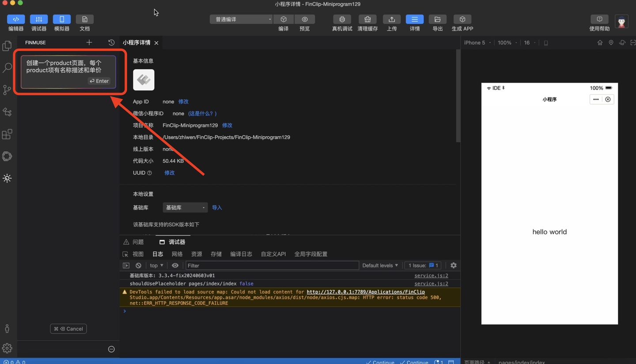Select the 日志 devtools tab

pos(158,254)
